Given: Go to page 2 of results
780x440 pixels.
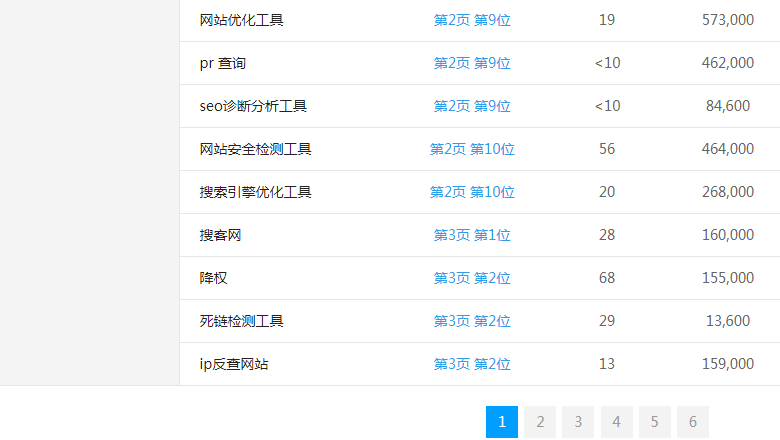Looking at the screenshot, I should pos(540,422).
